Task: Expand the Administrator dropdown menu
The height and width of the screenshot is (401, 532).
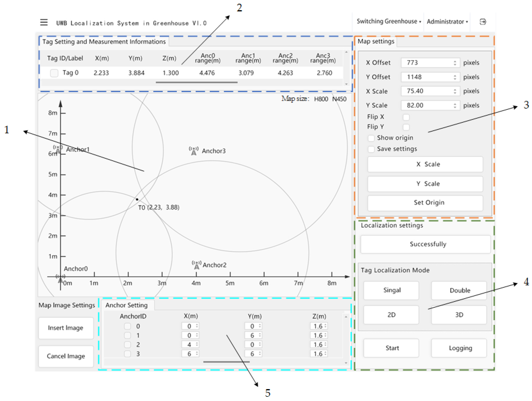Action: click(x=447, y=22)
